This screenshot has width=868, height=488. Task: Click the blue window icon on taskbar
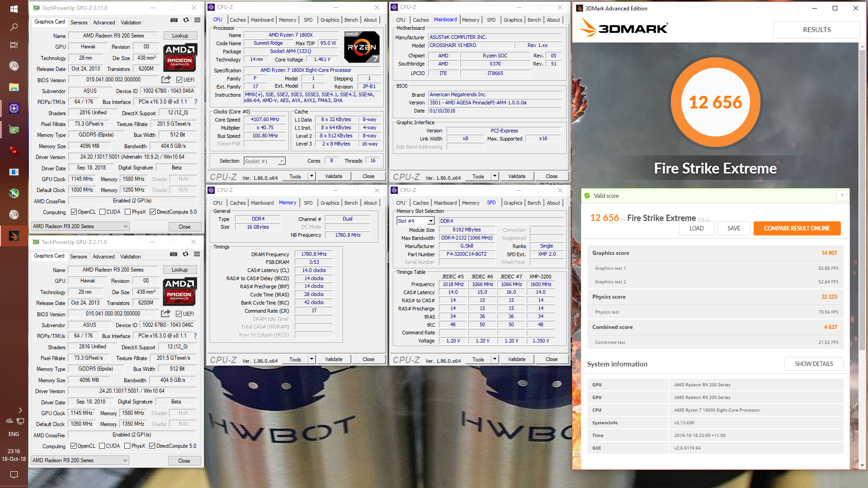[14, 172]
